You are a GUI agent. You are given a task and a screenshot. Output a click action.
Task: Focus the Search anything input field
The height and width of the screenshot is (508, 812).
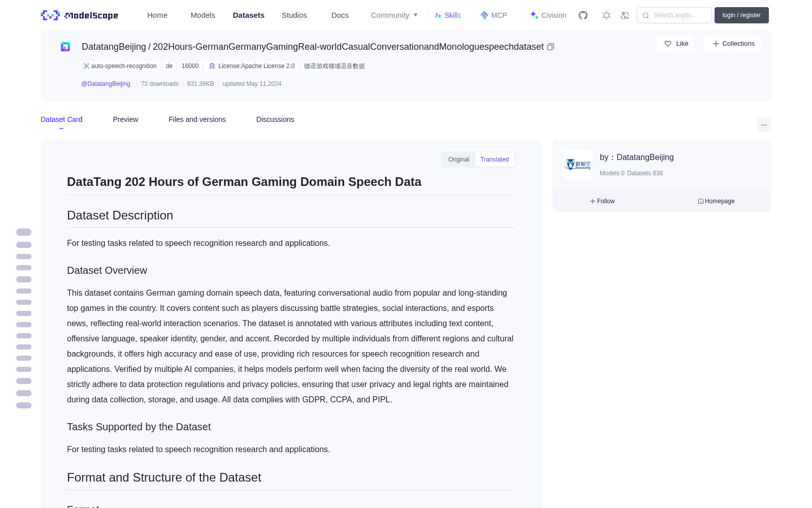tap(674, 15)
